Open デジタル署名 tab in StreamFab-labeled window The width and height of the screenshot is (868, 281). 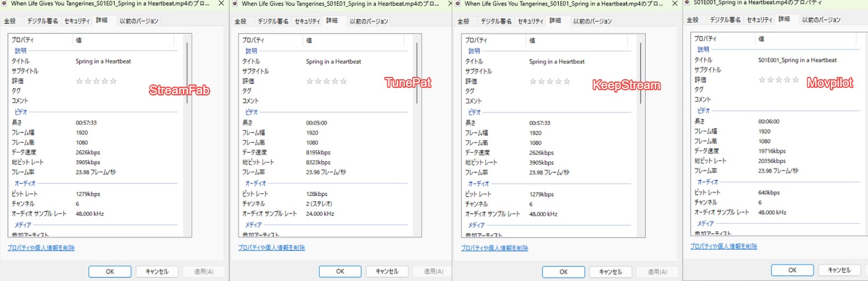[43, 21]
